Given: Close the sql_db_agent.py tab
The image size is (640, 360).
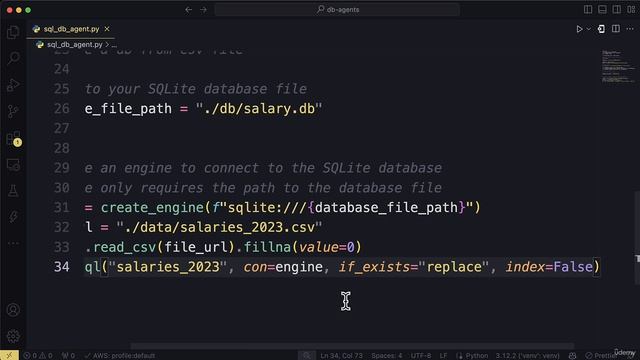Looking at the screenshot, I should point(107,29).
